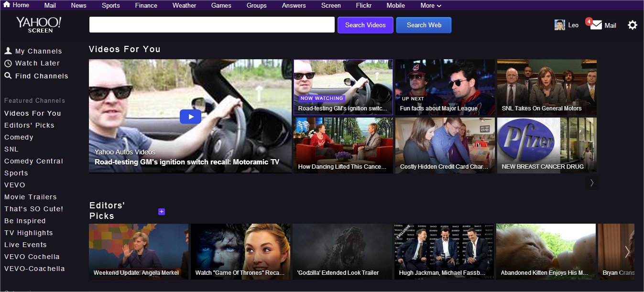This screenshot has width=644, height=292.
Task: Open the Mail envelope icon with notifications
Action: click(596, 25)
